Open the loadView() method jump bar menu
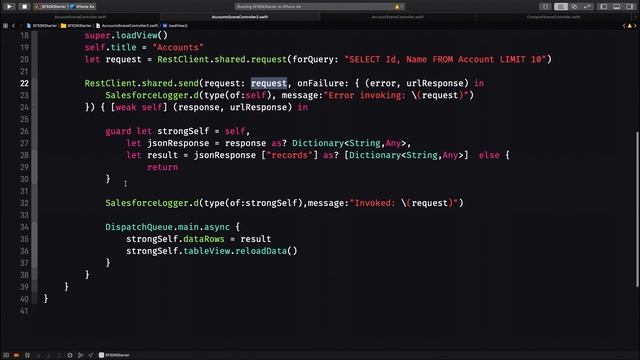 176,25
